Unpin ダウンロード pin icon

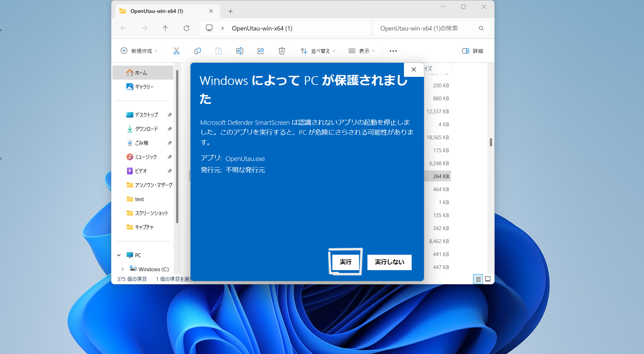[x=170, y=129]
